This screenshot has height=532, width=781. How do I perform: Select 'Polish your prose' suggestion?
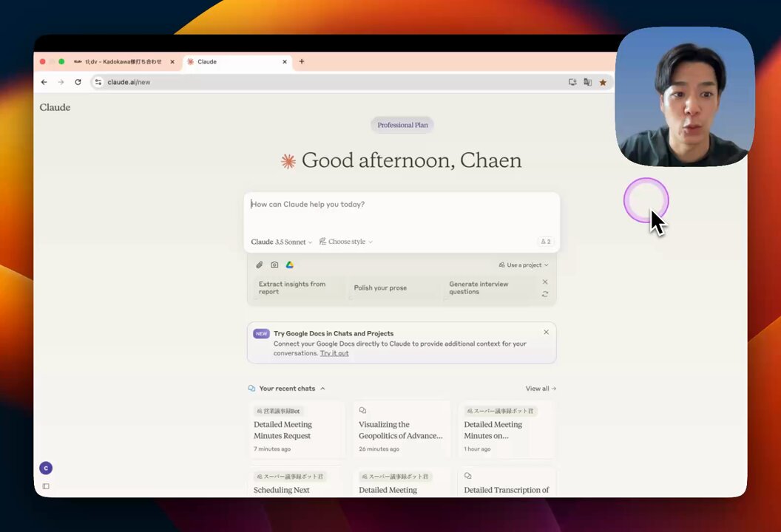tap(393, 287)
